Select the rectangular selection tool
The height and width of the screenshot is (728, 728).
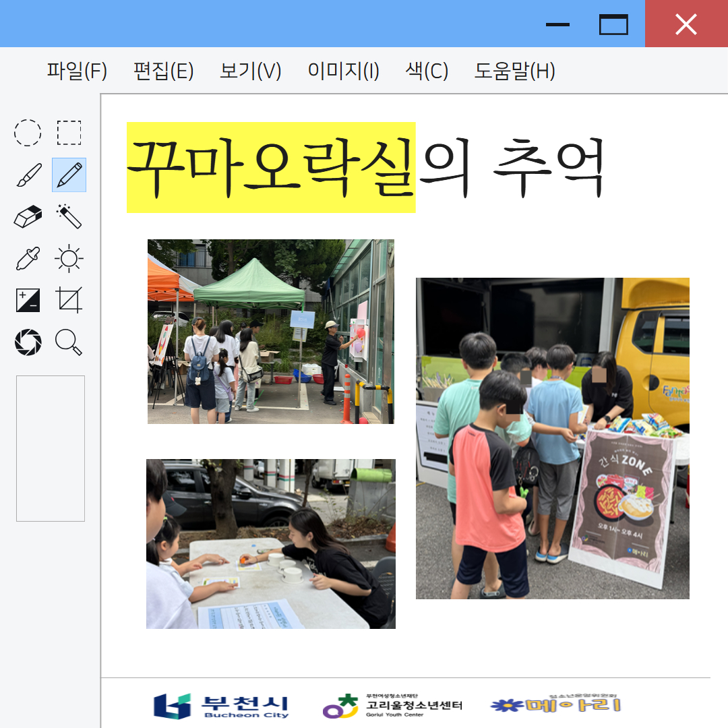pos(69,133)
